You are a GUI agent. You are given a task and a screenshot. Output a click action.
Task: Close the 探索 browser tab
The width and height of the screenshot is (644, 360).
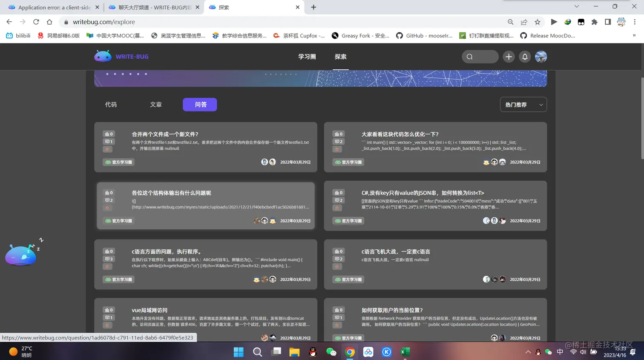coord(297,7)
